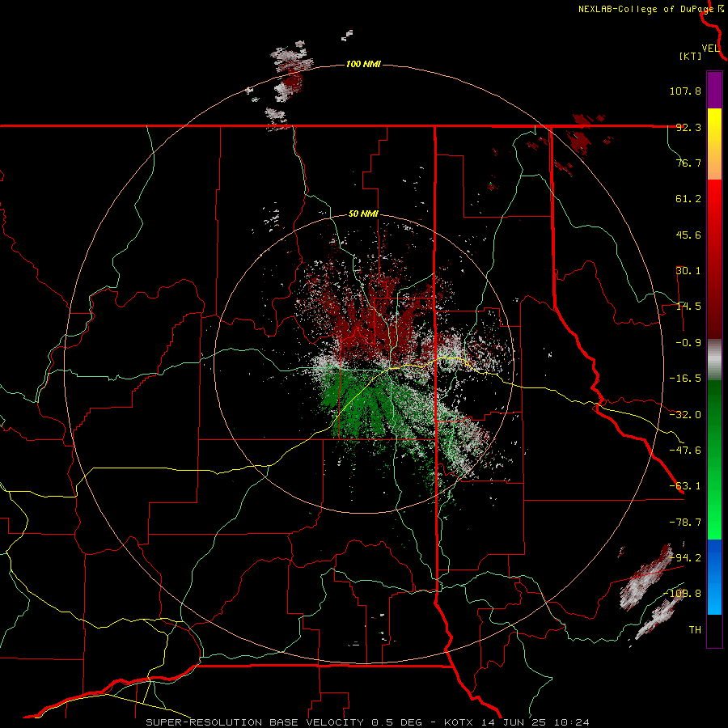Click the -63.1 velocity scale value
Viewport: 728px width, 728px height.
pos(685,486)
